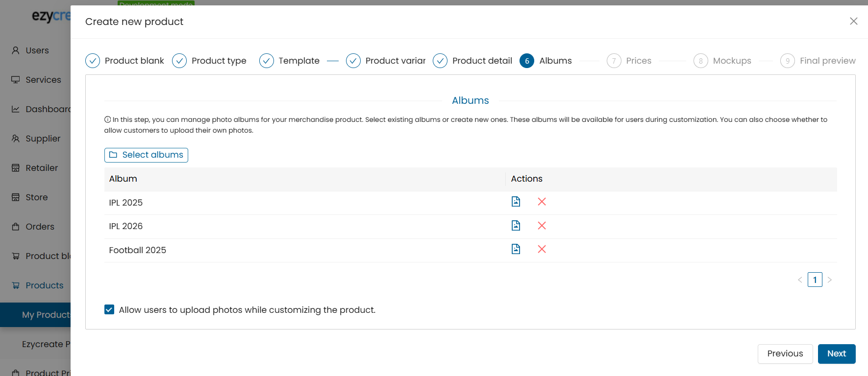Image resolution: width=868 pixels, height=376 pixels.
Task: Click the Select albums button
Action: tap(146, 155)
